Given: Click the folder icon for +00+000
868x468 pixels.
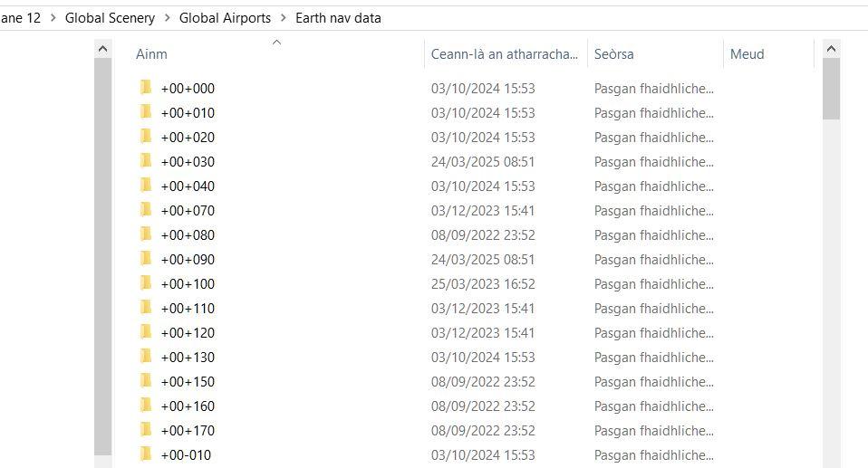Looking at the screenshot, I should (145, 88).
